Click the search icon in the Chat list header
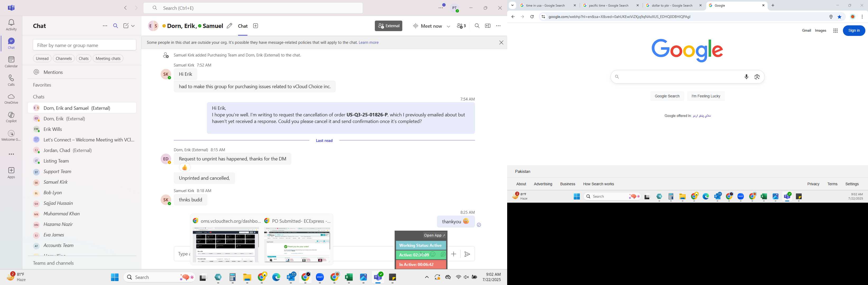 point(116,26)
